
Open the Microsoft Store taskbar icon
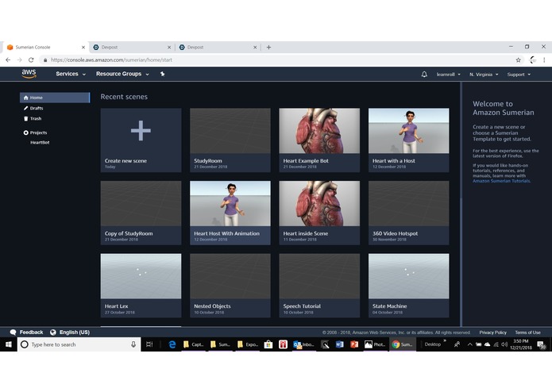[268, 344]
